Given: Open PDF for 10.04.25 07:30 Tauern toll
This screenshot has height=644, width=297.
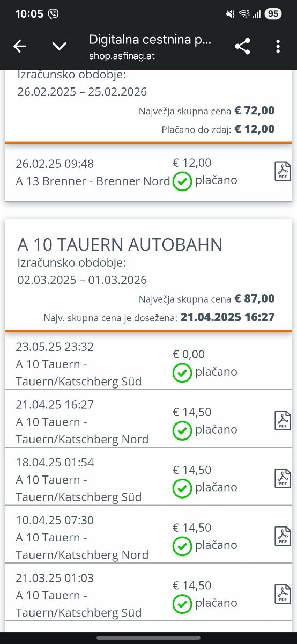Looking at the screenshot, I should (283, 536).
